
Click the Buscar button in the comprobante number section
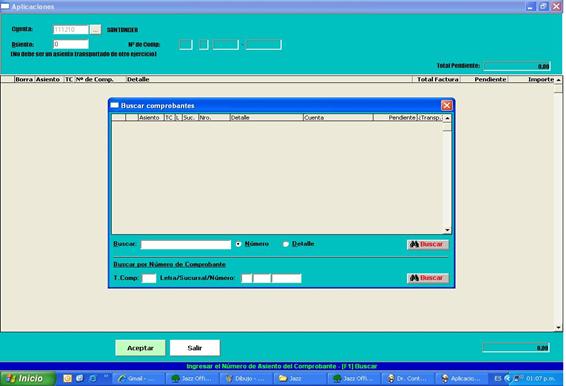coord(428,278)
